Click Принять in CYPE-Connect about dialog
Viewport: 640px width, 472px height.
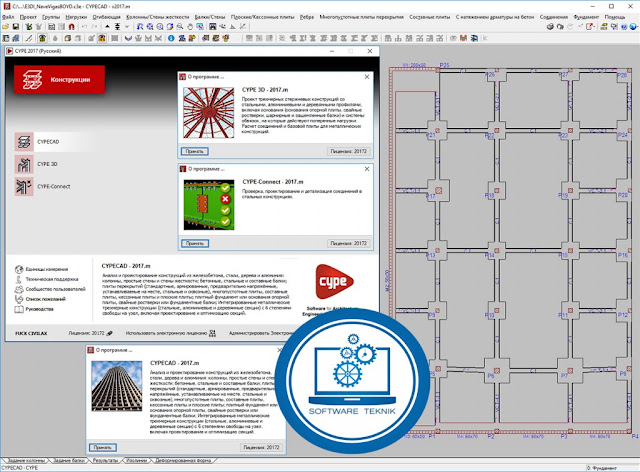[x=195, y=243]
